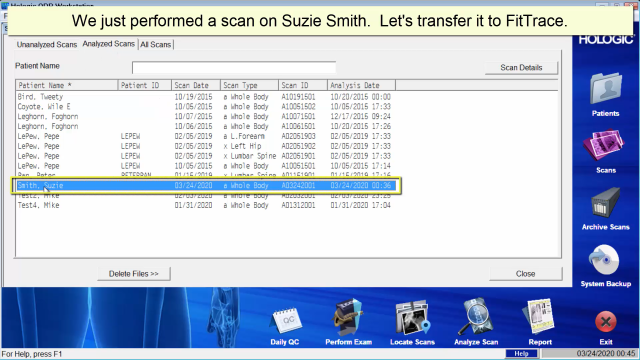Switch to All Scans tab
This screenshot has height=360, width=640.
pos(156,44)
